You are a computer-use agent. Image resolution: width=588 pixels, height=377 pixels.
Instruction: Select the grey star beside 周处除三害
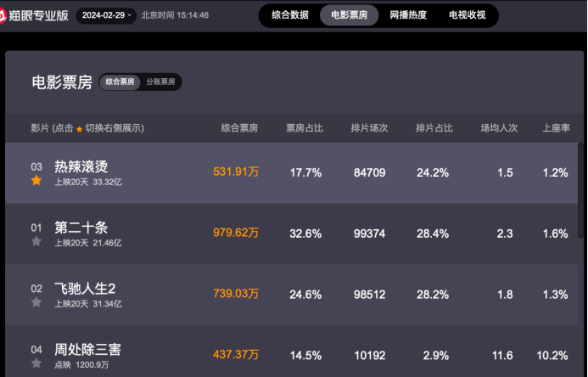(36, 363)
